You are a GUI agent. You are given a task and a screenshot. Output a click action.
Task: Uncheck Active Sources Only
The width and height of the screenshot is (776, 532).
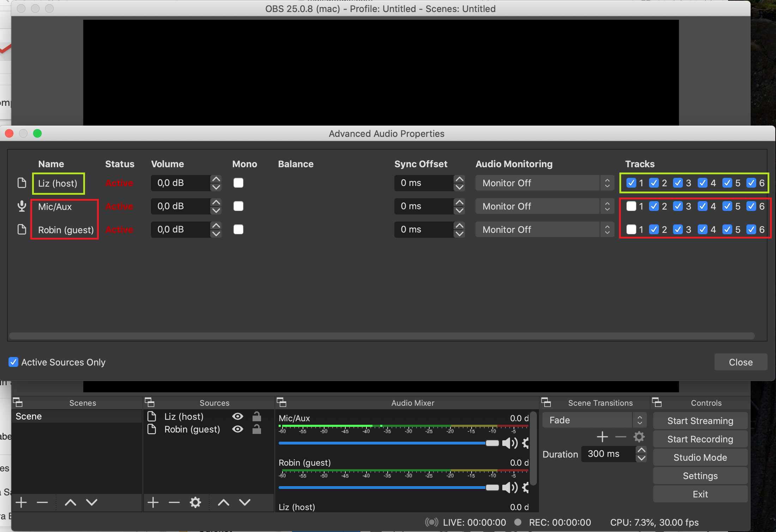pyautogui.click(x=13, y=362)
